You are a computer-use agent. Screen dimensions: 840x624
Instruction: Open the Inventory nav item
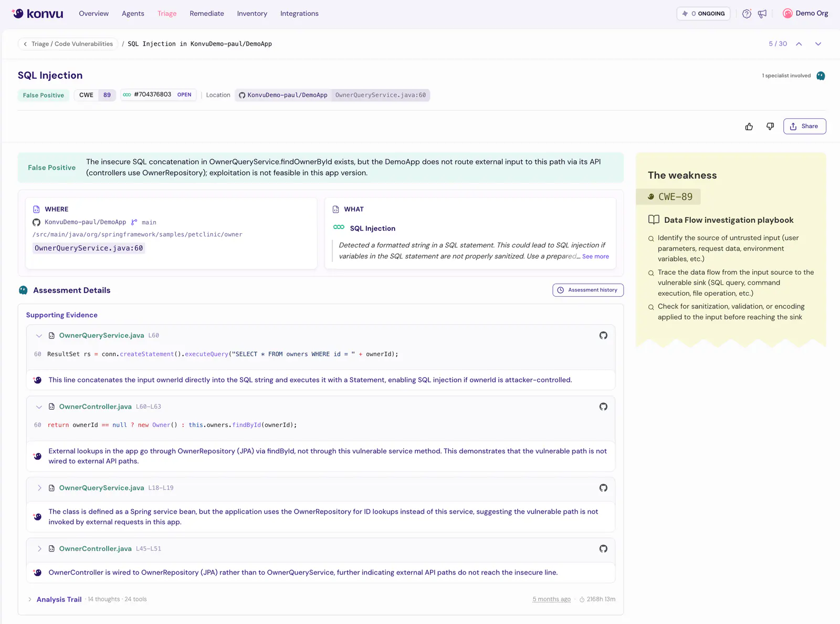(252, 14)
